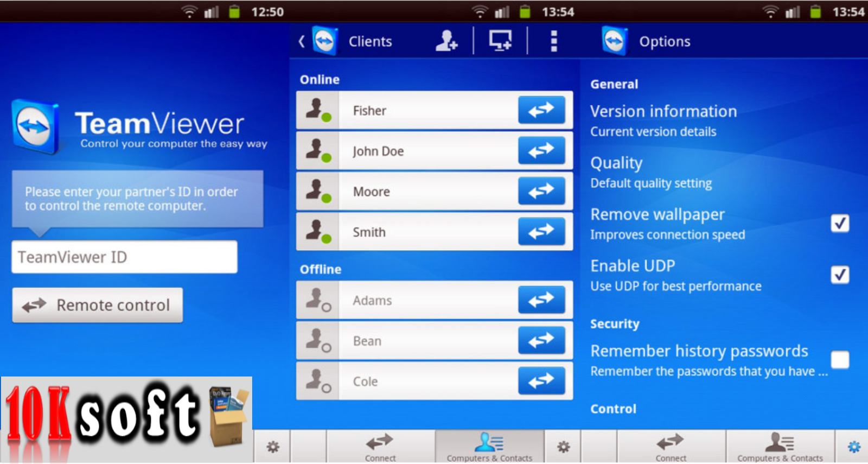Click the TeamViewer logo in Clients header

[x=325, y=41]
